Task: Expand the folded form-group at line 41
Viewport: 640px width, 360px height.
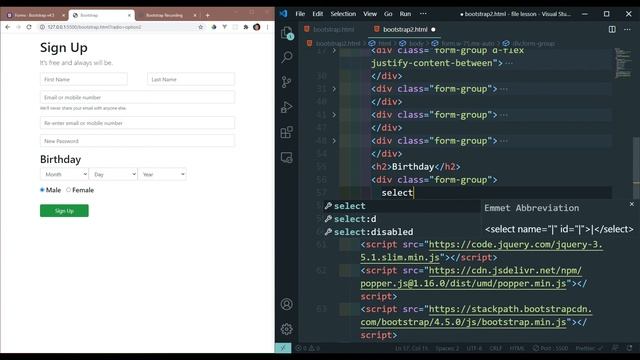Action: [x=334, y=115]
